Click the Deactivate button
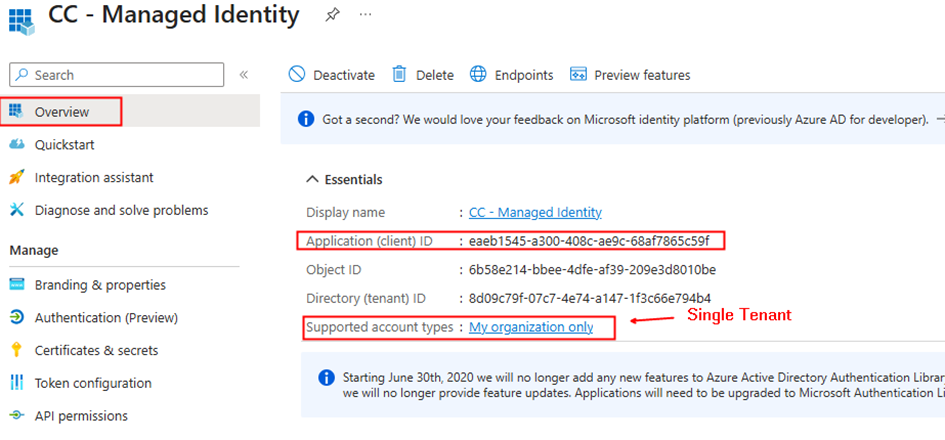Image resolution: width=945 pixels, height=440 pixels. pyautogui.click(x=331, y=75)
